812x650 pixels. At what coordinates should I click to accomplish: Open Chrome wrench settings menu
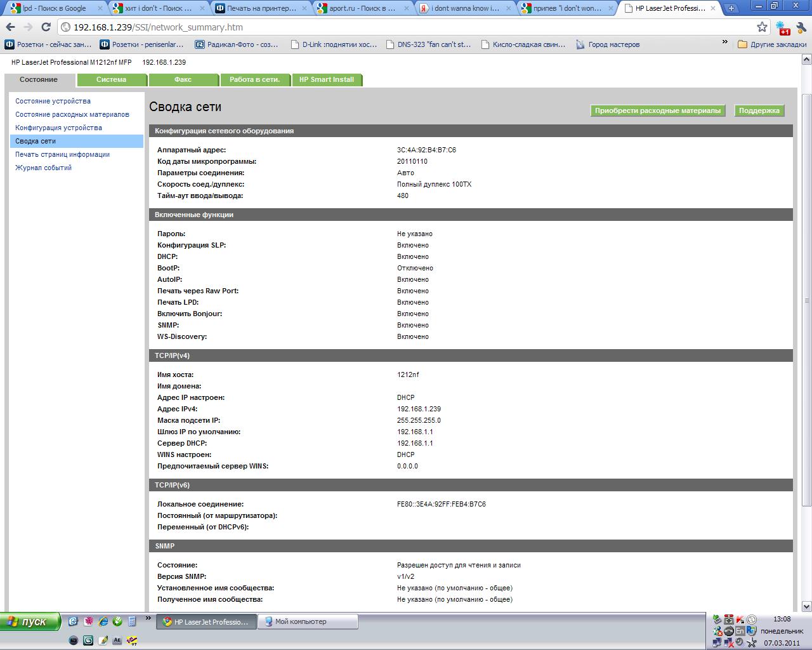(x=801, y=27)
